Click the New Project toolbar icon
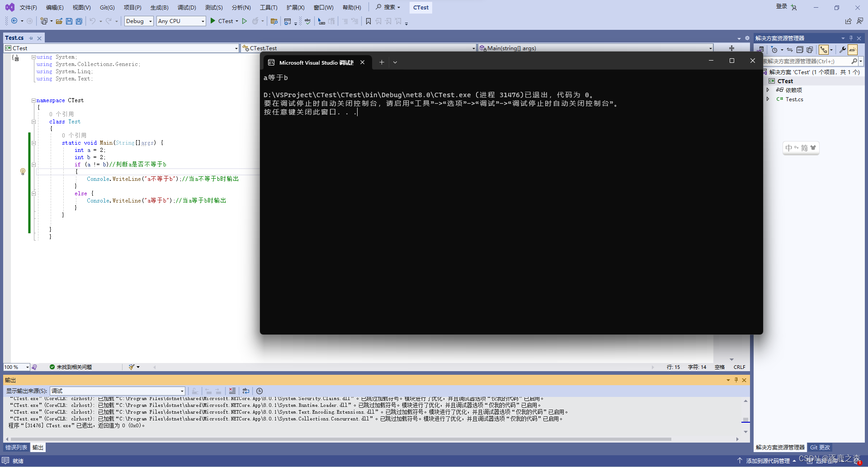The height and width of the screenshot is (467, 868). (44, 21)
